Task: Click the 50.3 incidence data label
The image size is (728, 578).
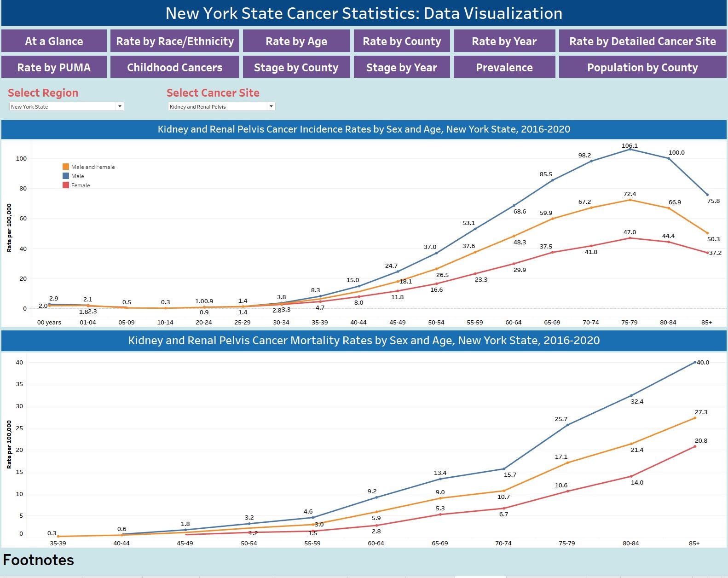Action: point(713,239)
